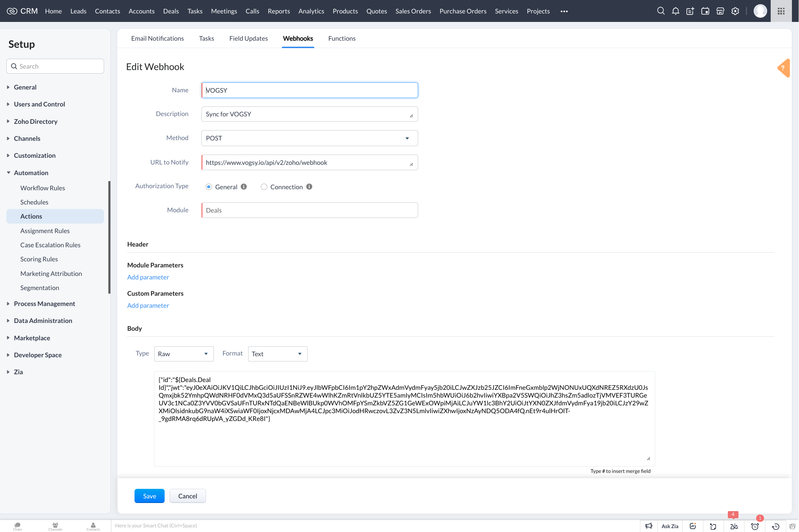Image resolution: width=799 pixels, height=532 pixels.
Task: Select the Connection authorization radio button
Action: click(x=264, y=187)
